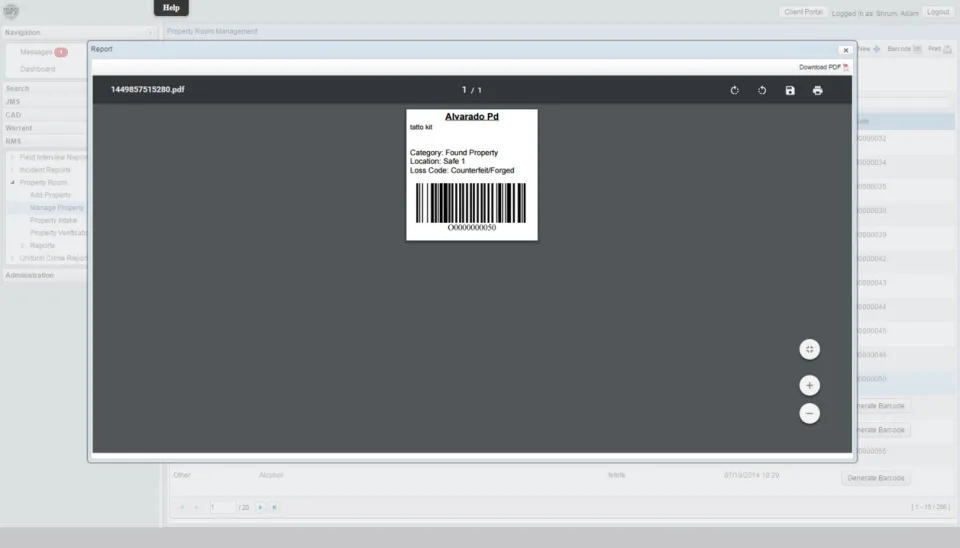Click the app logo at top-left
The height and width of the screenshot is (548, 960).
11,10
